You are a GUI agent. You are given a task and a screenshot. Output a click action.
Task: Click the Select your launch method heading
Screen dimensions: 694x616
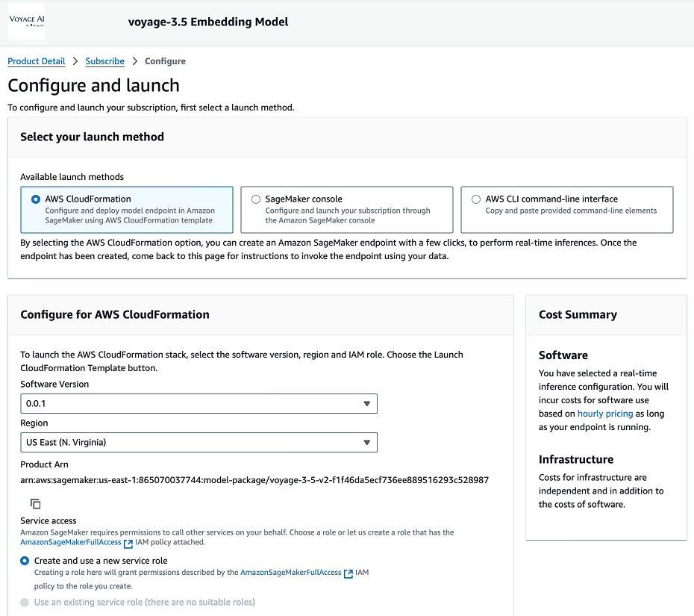pyautogui.click(x=92, y=137)
